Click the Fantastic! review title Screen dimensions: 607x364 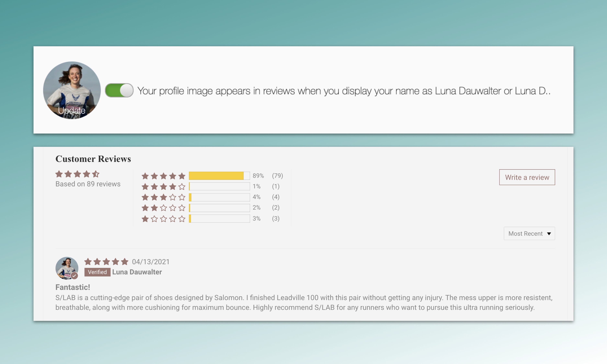(73, 287)
